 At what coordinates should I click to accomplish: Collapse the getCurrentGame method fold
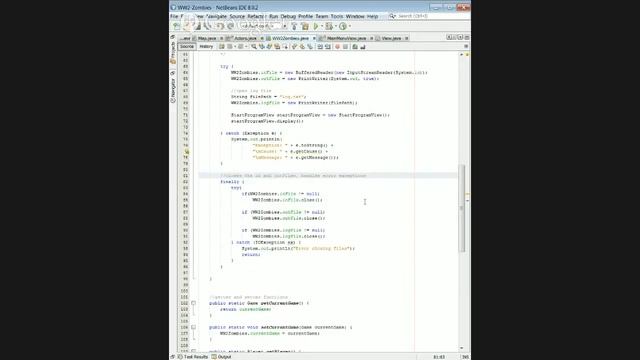pyautogui.click(x=193, y=303)
